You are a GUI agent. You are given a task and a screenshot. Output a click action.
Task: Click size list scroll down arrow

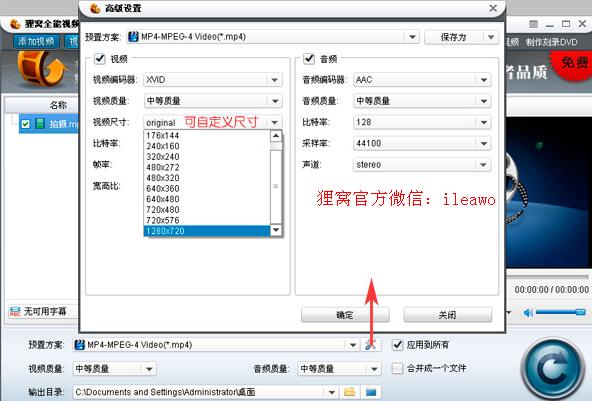(276, 230)
